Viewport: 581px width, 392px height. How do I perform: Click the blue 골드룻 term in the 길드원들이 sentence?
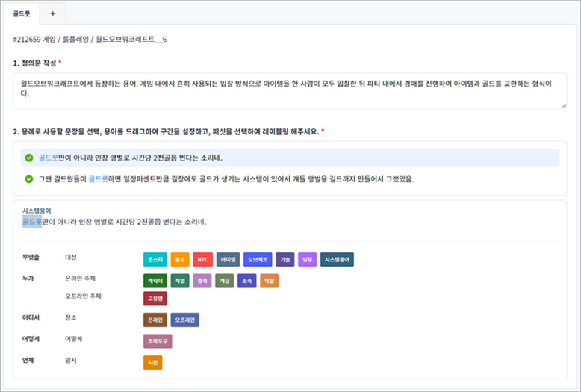click(x=98, y=179)
